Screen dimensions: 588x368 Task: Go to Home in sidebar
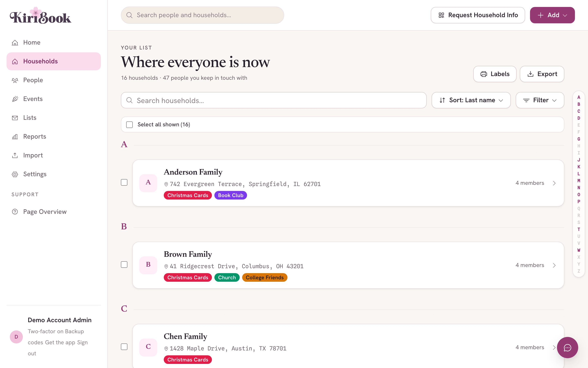tap(54, 43)
